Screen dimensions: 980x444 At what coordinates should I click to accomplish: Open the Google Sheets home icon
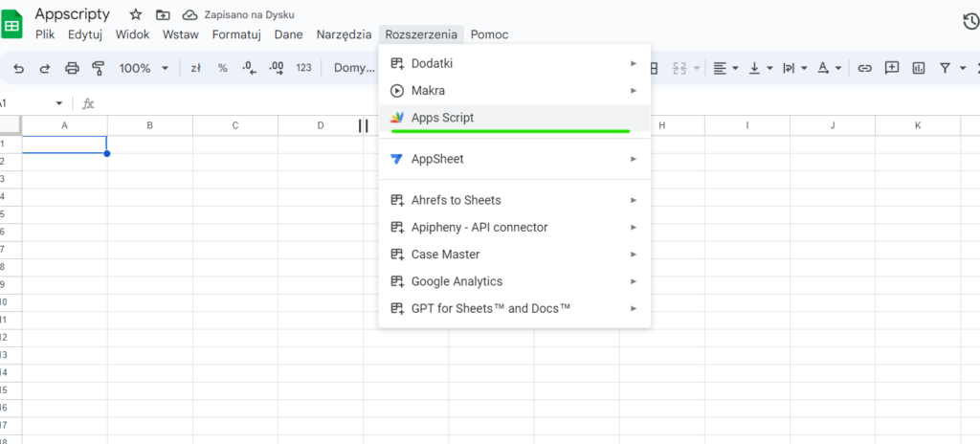coord(11,24)
